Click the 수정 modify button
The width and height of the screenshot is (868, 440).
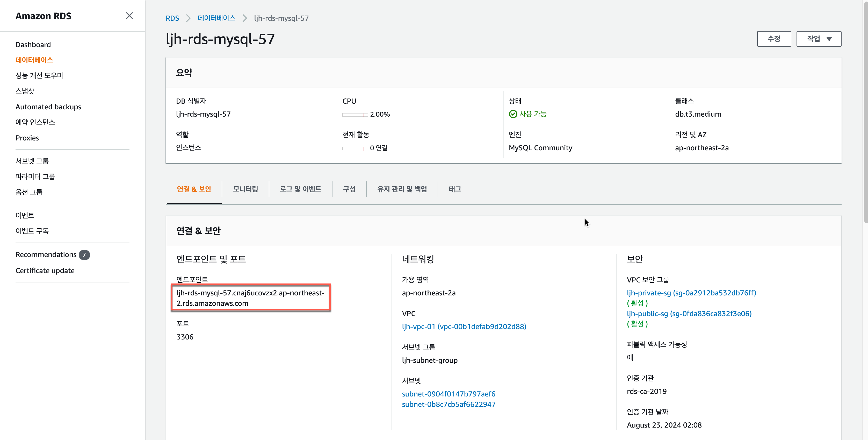pos(774,39)
